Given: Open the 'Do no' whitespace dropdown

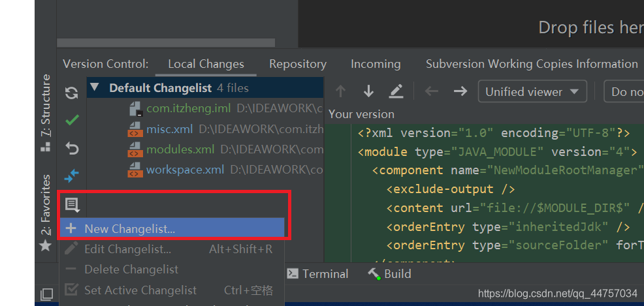Looking at the screenshot, I should point(624,91).
